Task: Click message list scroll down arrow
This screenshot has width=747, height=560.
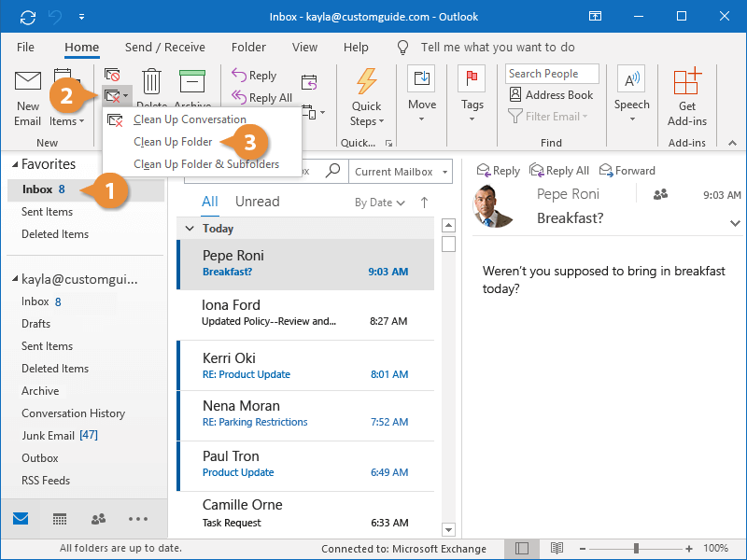Action: (448, 529)
